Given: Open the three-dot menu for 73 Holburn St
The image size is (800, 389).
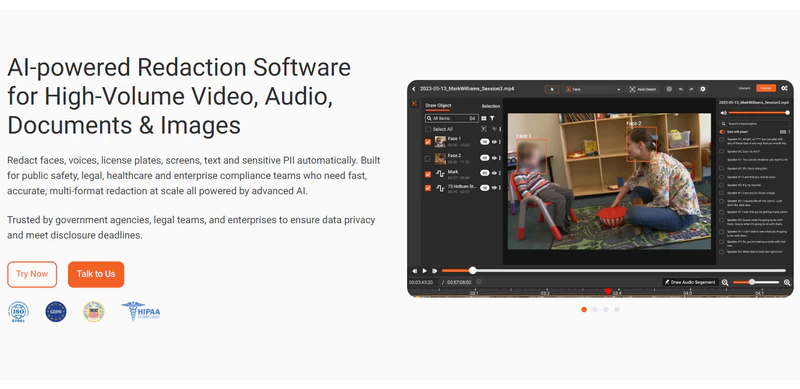Looking at the screenshot, I should (500, 188).
